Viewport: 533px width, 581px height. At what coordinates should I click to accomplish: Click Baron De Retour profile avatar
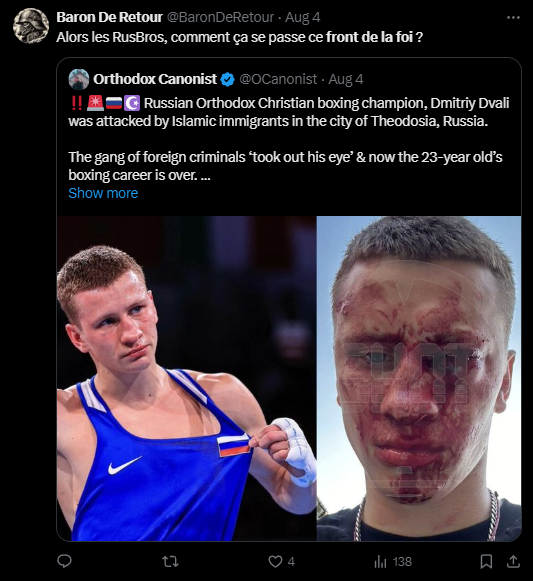31,26
